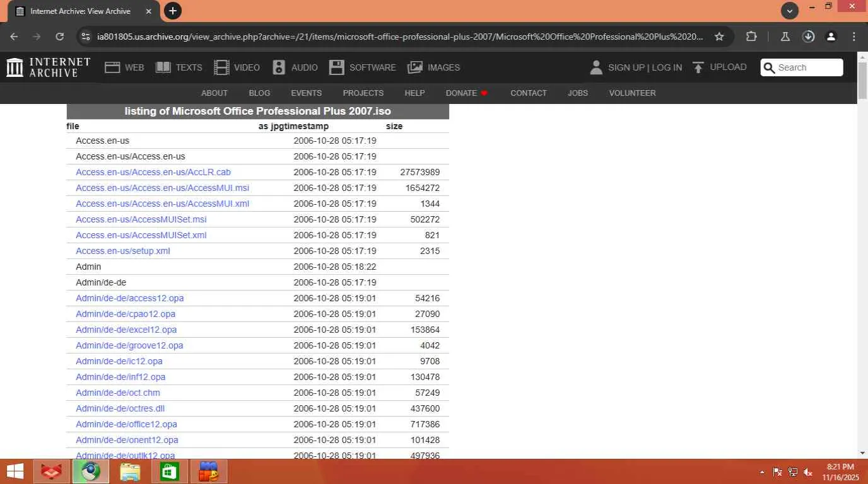Click the browser address bar URL
This screenshot has height=484, width=868.
tap(400, 37)
